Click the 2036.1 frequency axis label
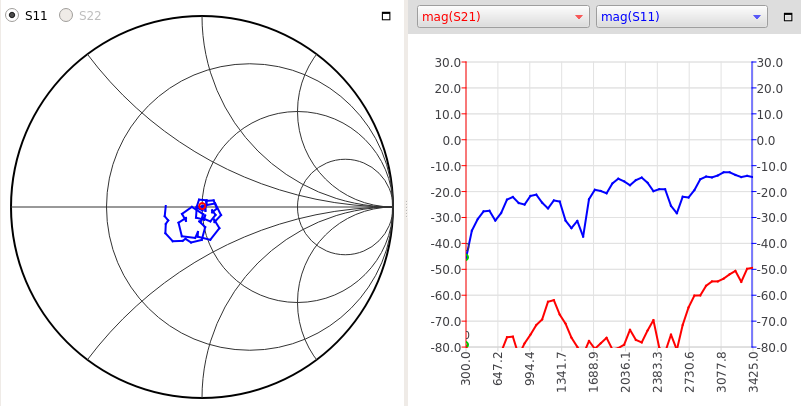This screenshot has height=406, width=801. pos(625,371)
